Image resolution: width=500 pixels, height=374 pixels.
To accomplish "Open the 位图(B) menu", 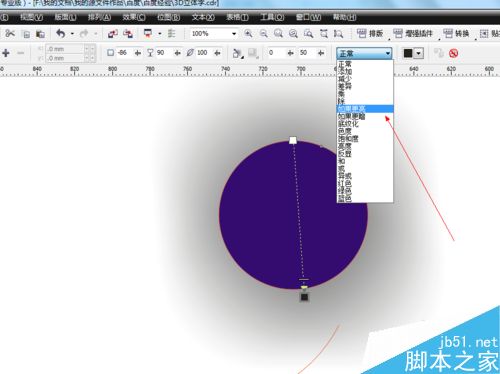I will point(168,17).
